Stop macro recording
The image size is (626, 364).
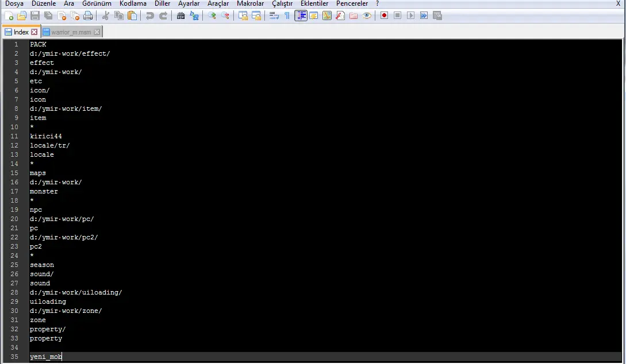pyautogui.click(x=397, y=16)
